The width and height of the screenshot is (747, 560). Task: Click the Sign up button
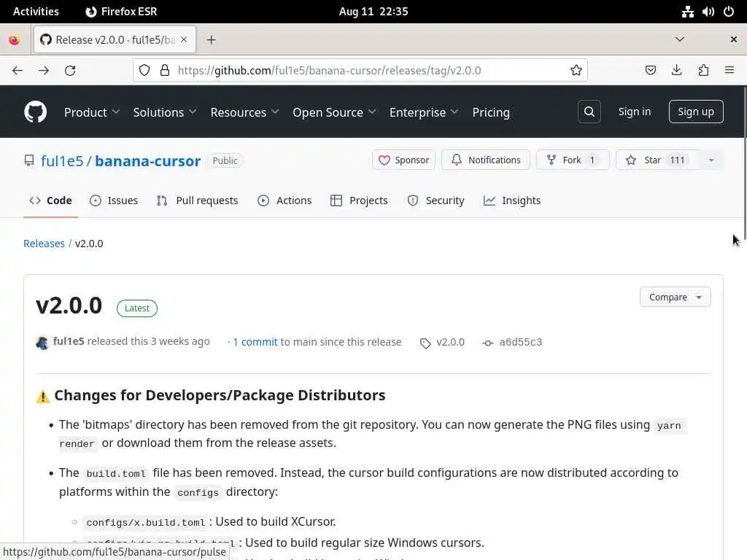695,112
